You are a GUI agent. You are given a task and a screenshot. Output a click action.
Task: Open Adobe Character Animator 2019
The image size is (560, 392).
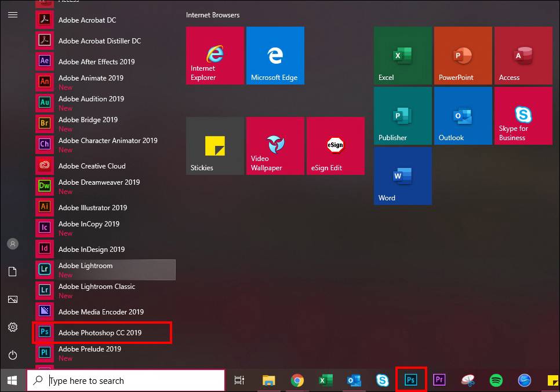coord(106,144)
